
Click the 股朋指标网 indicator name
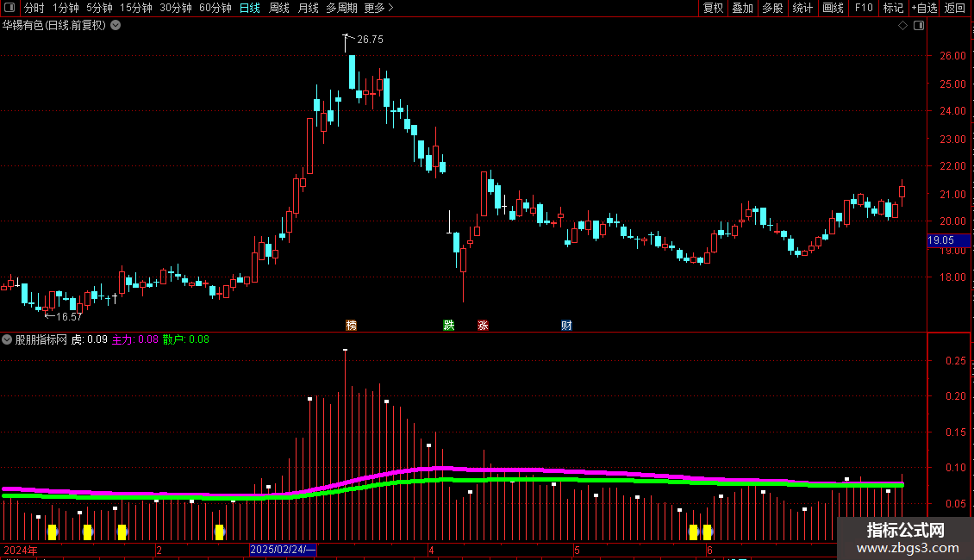pyautogui.click(x=41, y=339)
